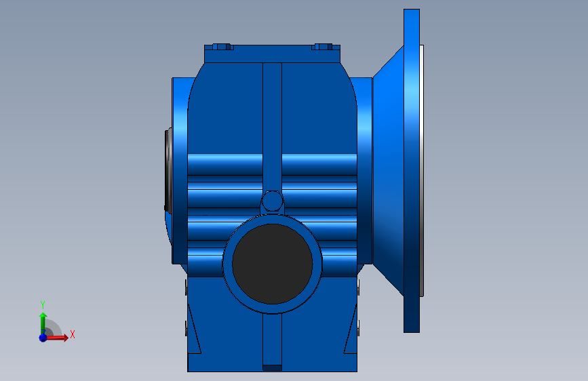Select the top rectangular cover plate
588x381 pixels.
tap(272, 54)
